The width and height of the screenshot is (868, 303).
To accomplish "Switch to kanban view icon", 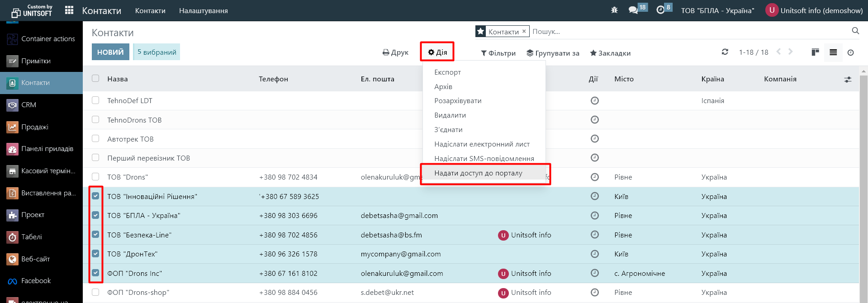I will click(815, 52).
